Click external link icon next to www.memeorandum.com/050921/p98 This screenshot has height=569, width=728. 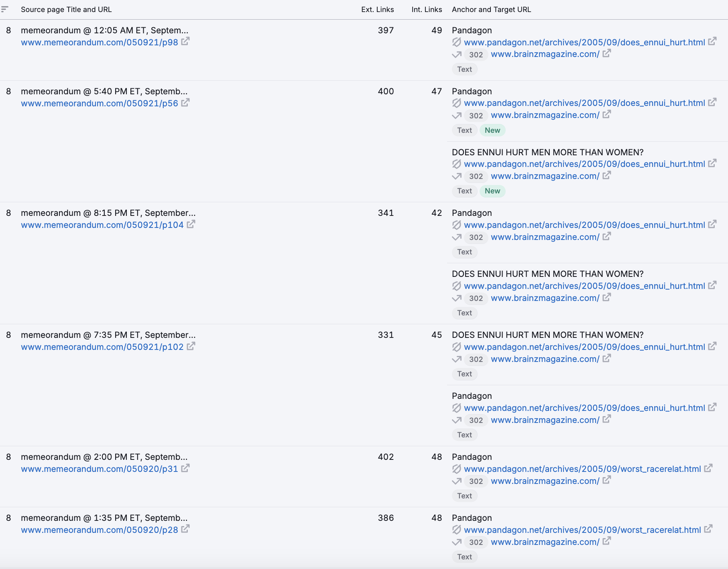coord(185,41)
